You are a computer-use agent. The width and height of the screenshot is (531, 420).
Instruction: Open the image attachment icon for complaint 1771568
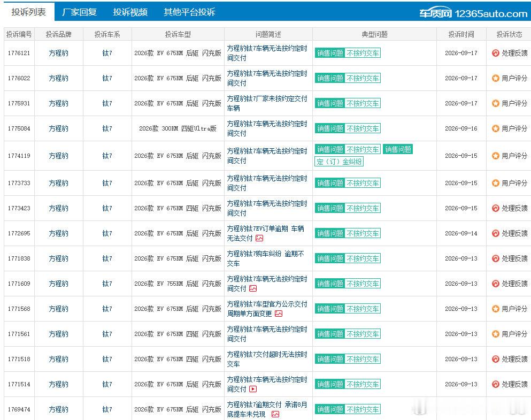(279, 314)
